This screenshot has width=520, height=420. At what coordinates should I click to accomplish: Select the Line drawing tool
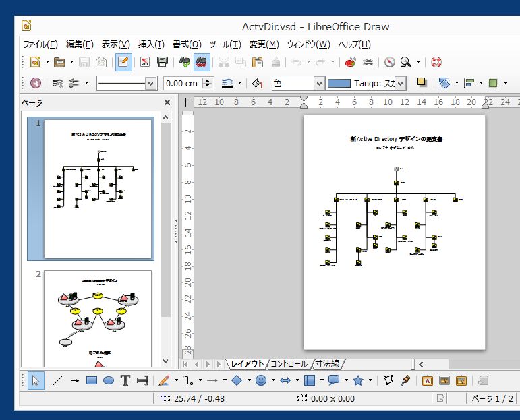pyautogui.click(x=59, y=380)
